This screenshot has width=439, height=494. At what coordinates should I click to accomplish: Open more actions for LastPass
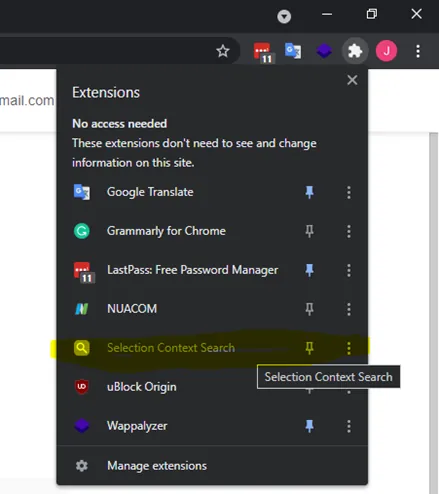click(x=349, y=270)
